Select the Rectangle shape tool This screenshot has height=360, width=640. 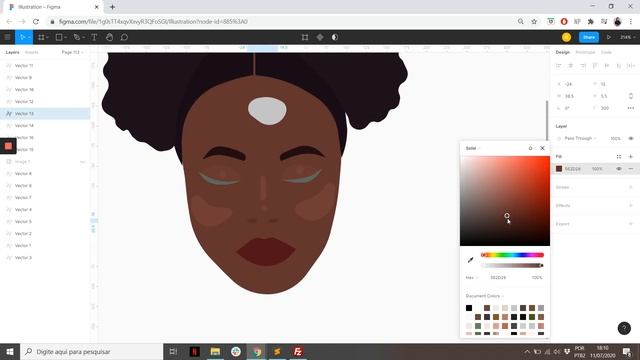pyautogui.click(x=59, y=37)
